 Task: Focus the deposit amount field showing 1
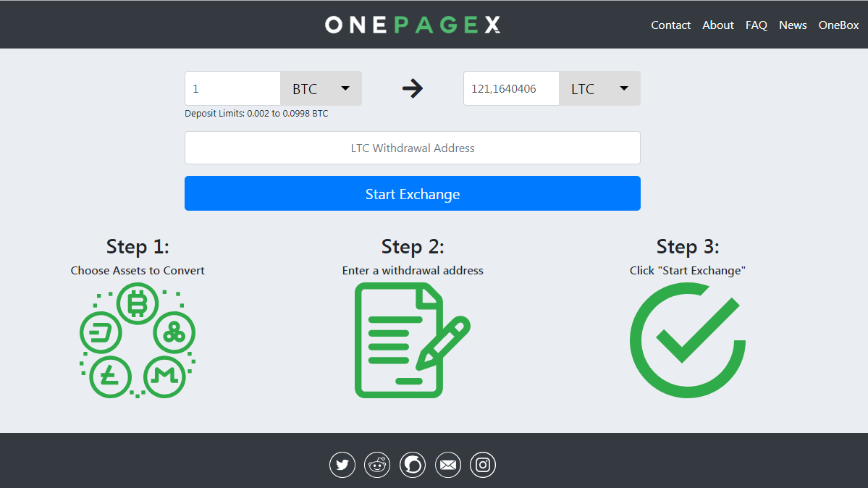coord(232,88)
